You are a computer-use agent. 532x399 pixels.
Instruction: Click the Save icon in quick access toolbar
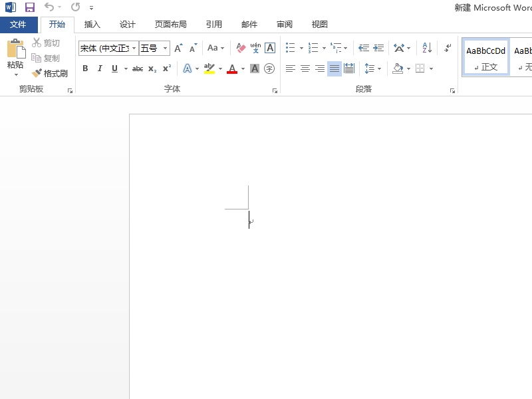tap(30, 7)
